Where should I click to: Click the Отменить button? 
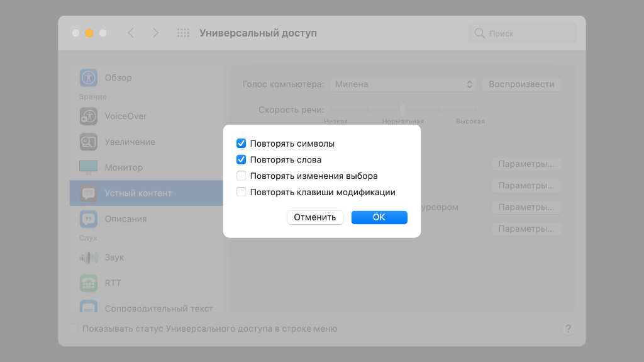315,217
